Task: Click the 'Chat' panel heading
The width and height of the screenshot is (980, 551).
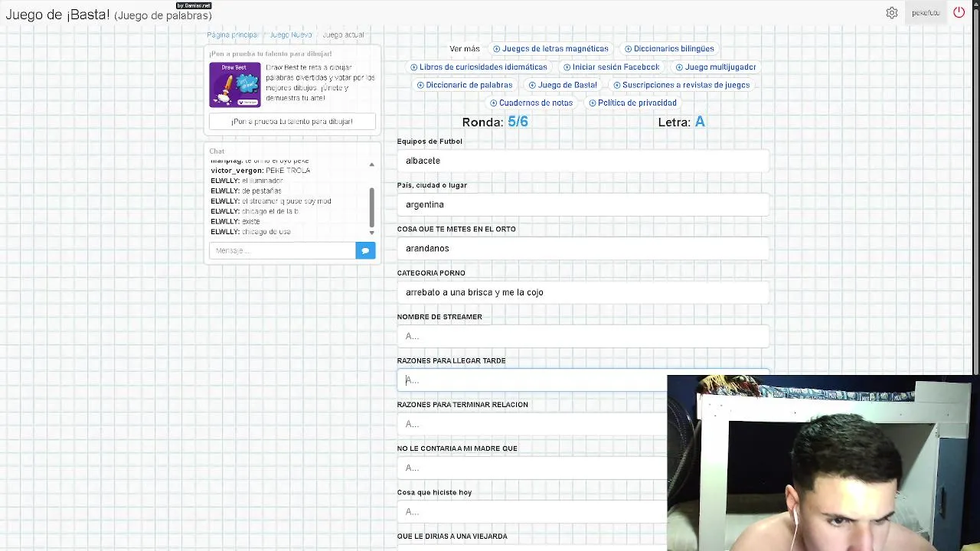Action: 217,152
